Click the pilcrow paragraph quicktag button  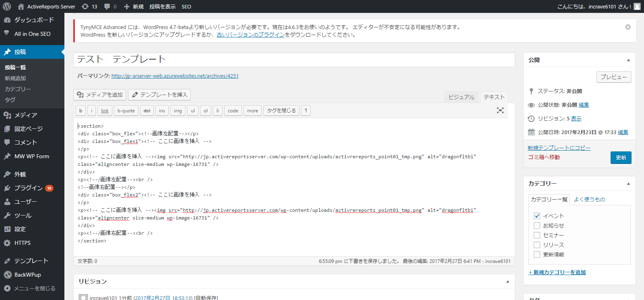306,111
